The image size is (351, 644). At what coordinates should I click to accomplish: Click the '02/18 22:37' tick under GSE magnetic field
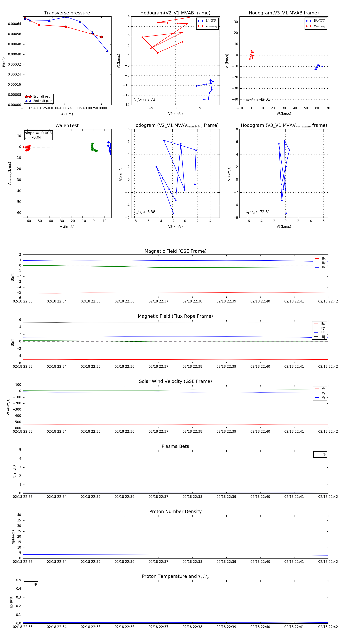click(x=158, y=301)
